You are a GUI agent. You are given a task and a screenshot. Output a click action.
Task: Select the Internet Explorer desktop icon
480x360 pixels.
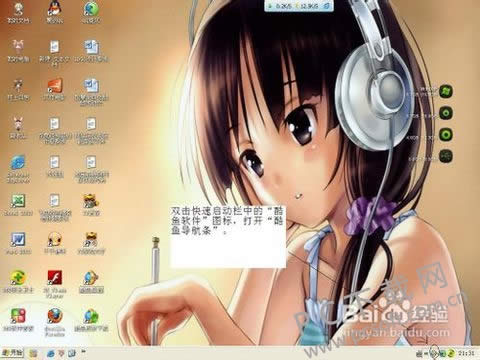point(18,163)
